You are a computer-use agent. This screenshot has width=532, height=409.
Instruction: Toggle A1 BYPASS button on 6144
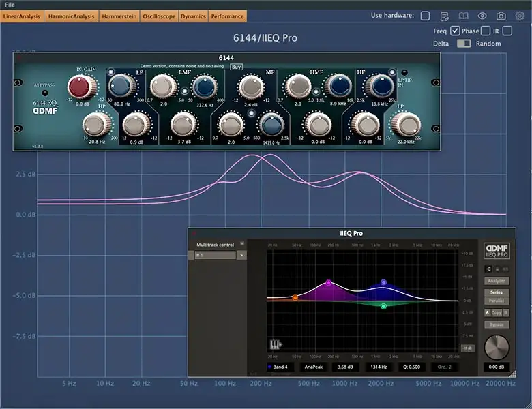click(45, 93)
